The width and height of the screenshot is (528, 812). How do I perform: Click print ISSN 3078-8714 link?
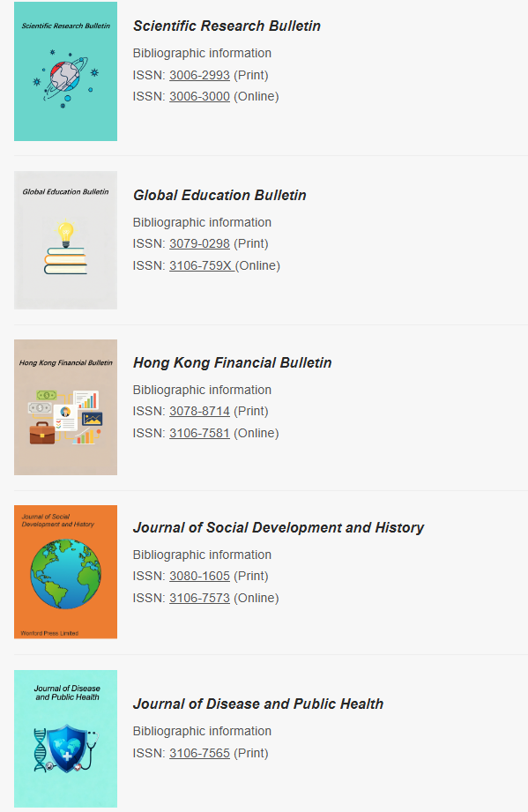pyautogui.click(x=199, y=411)
